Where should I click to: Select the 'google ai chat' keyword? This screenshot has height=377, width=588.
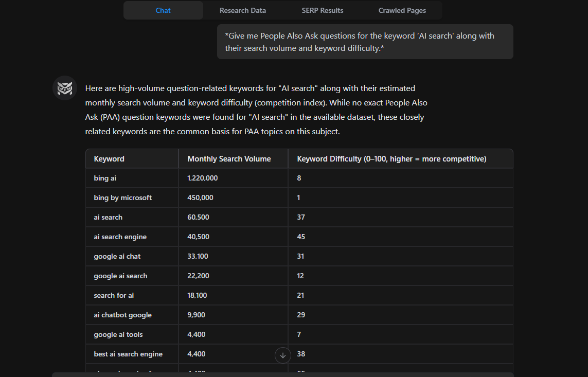(x=117, y=256)
